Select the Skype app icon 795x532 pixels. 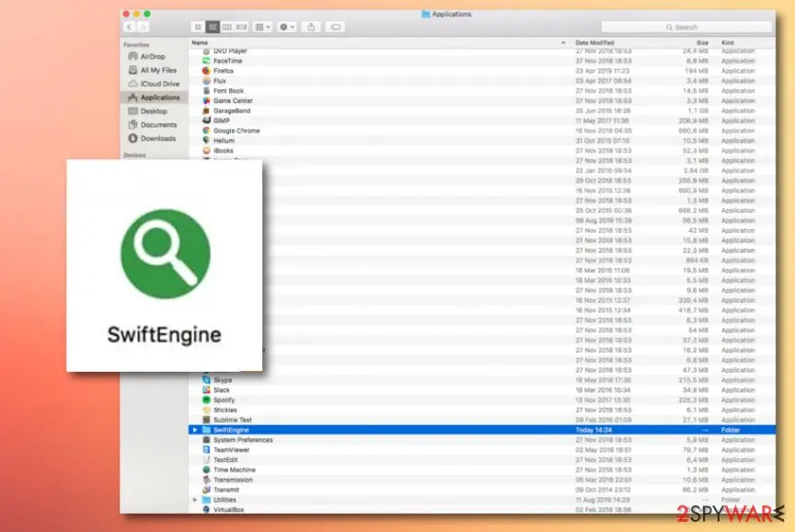(x=206, y=380)
